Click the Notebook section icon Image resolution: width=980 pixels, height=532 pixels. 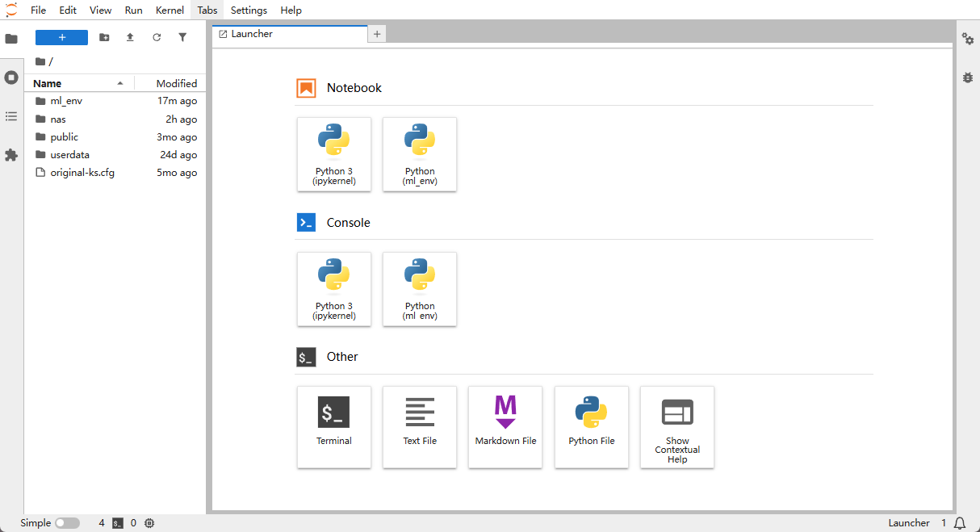pyautogui.click(x=306, y=88)
